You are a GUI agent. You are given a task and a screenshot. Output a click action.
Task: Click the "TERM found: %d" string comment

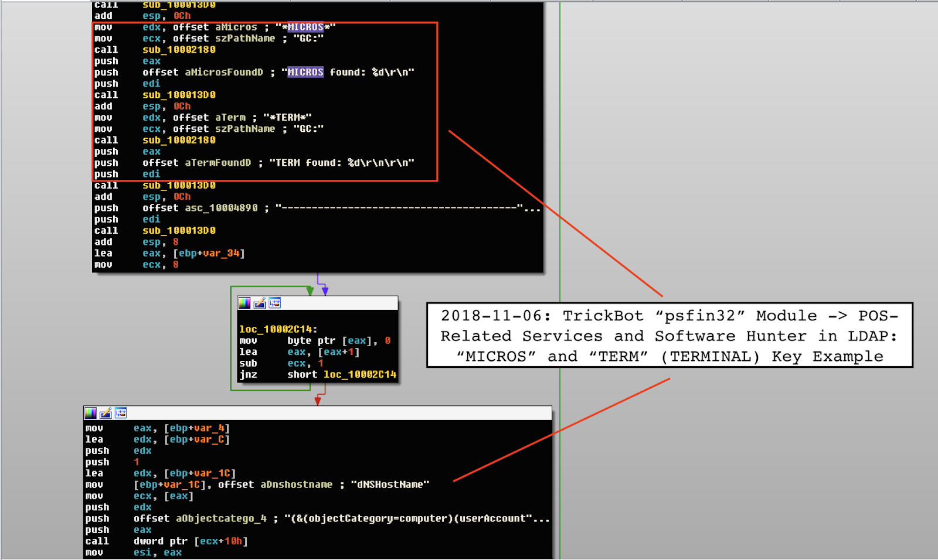(x=342, y=163)
